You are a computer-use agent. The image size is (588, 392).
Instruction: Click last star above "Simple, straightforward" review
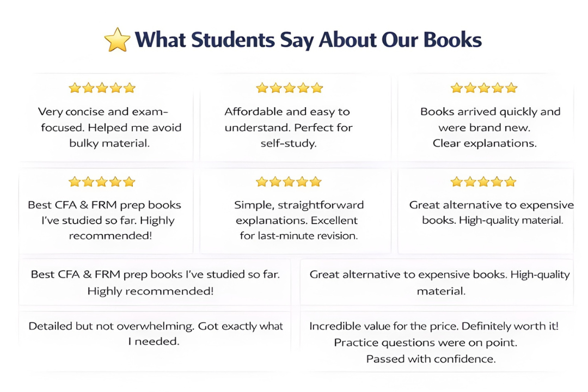click(316, 181)
